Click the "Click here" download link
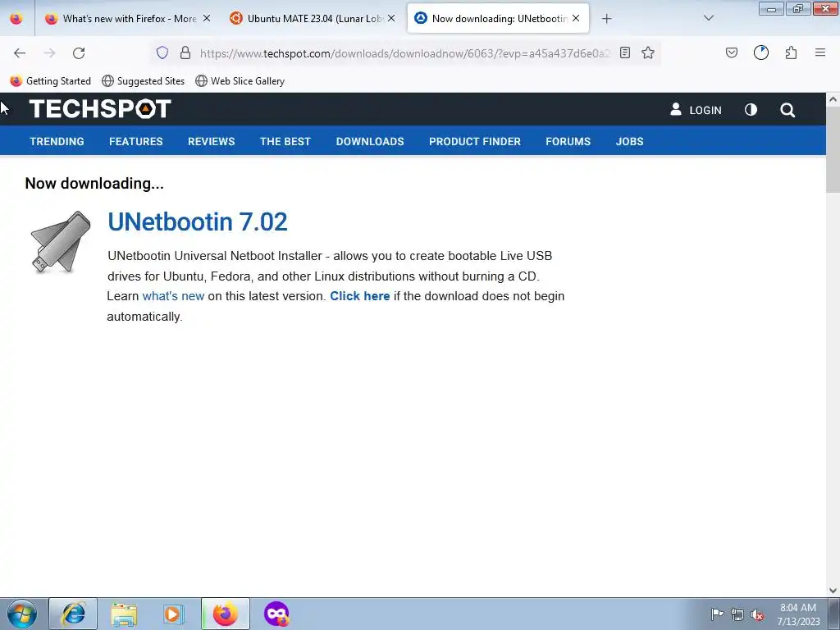Image resolution: width=840 pixels, height=630 pixels. tap(360, 296)
